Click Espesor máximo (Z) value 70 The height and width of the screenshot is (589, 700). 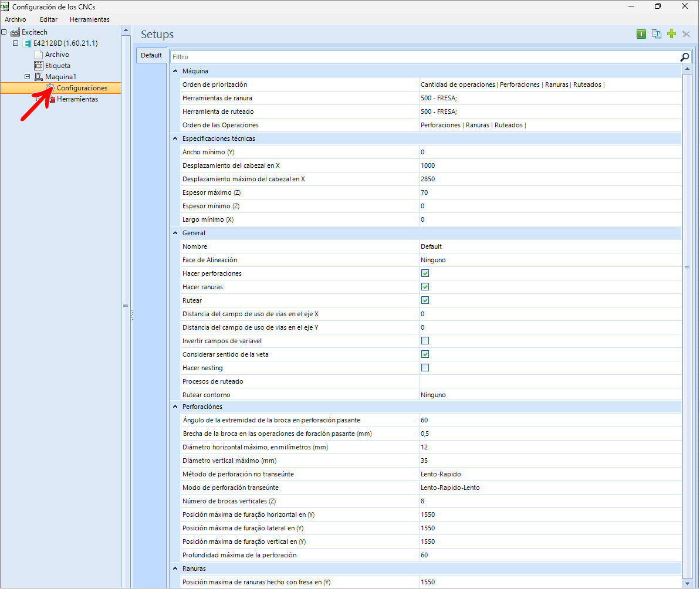pos(550,192)
